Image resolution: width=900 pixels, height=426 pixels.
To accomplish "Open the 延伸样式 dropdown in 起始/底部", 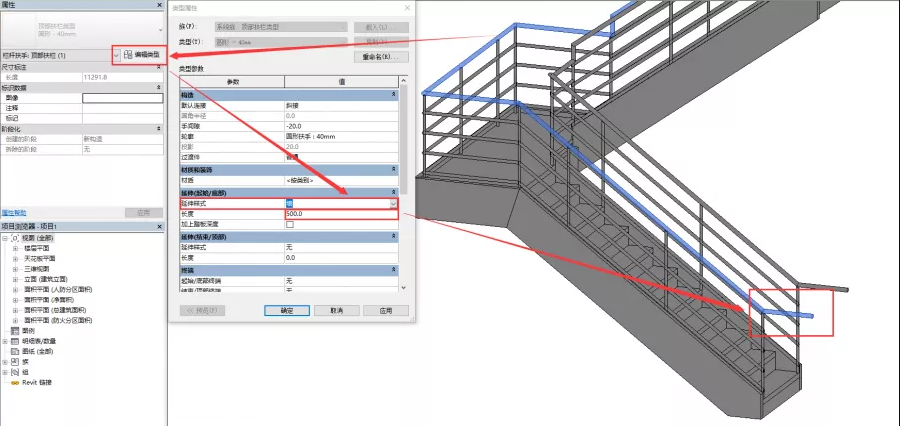I will pyautogui.click(x=393, y=203).
